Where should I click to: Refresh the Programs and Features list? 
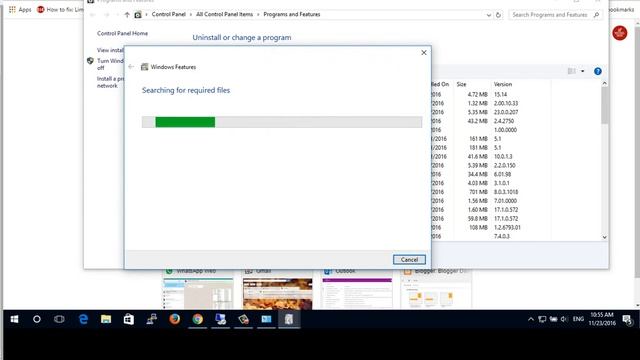(498, 15)
